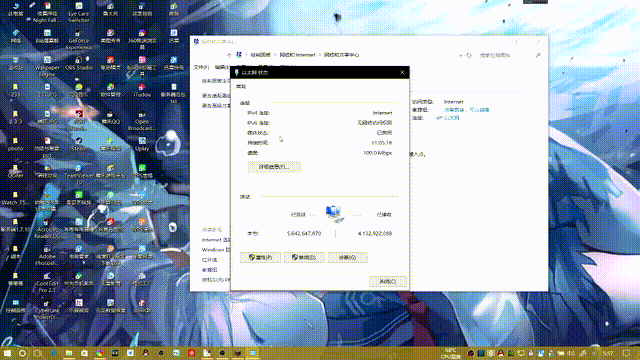Open the OBS Studio desktop icon
This screenshot has width=640, height=360.
[x=79, y=63]
